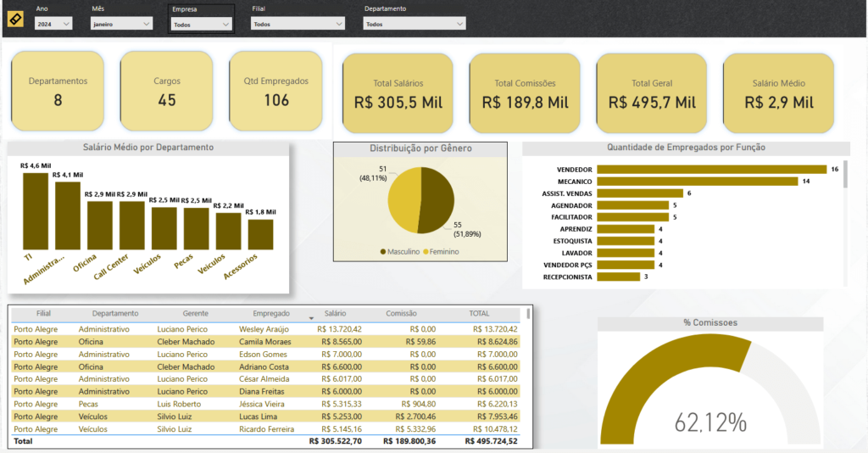Screen dimensions: 868x453
Task: Click the sort arrow beside Empregado
Action: point(311,318)
